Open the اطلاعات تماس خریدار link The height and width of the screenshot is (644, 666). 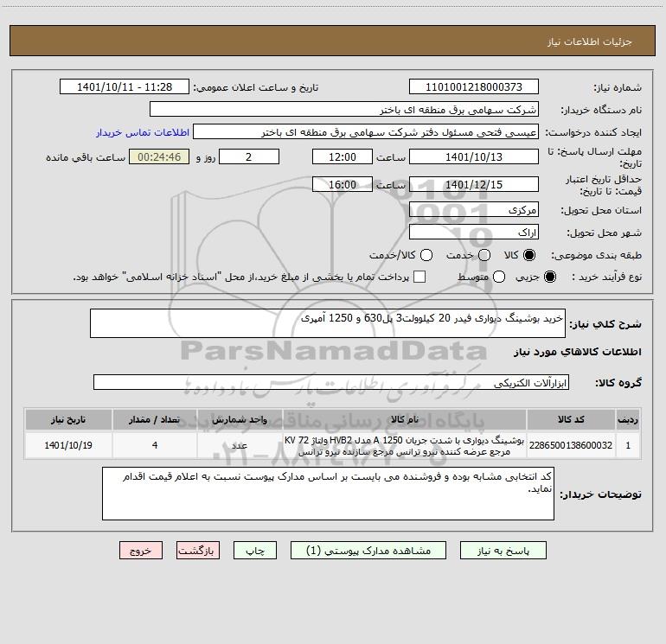pyautogui.click(x=143, y=132)
